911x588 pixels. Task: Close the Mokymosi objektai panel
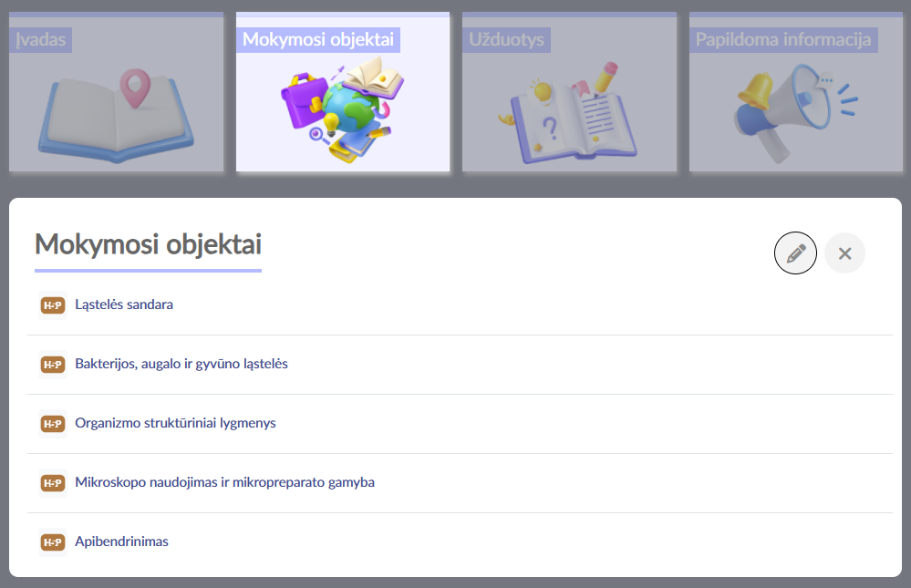(x=844, y=253)
